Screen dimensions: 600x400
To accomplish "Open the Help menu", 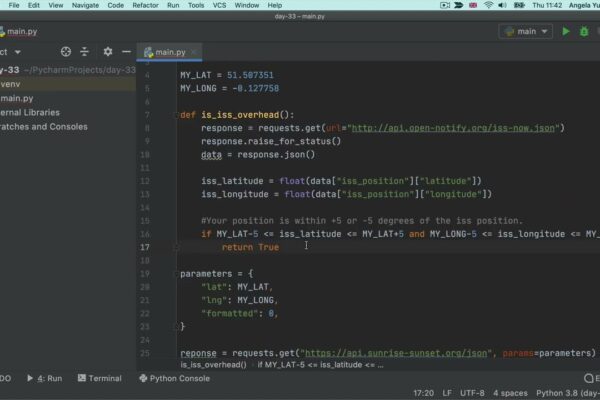I will [275, 5].
